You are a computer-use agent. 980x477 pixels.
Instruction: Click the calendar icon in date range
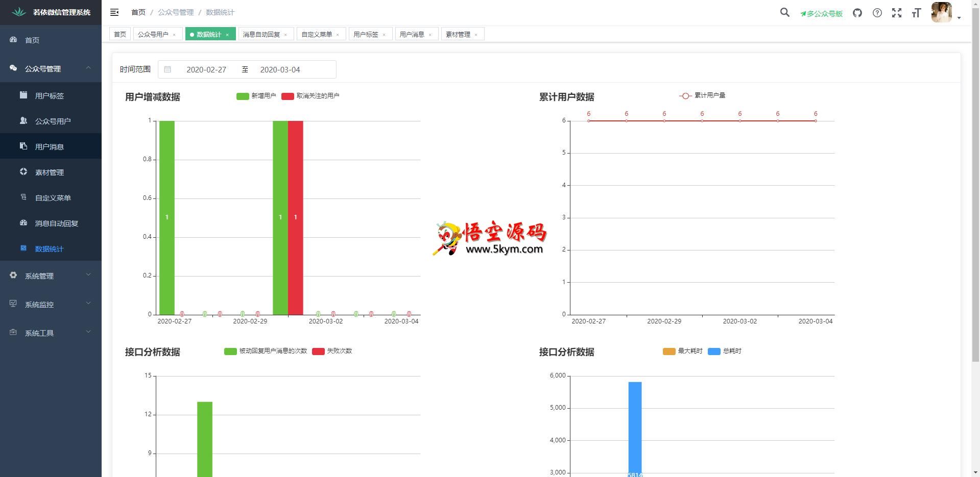[x=168, y=69]
